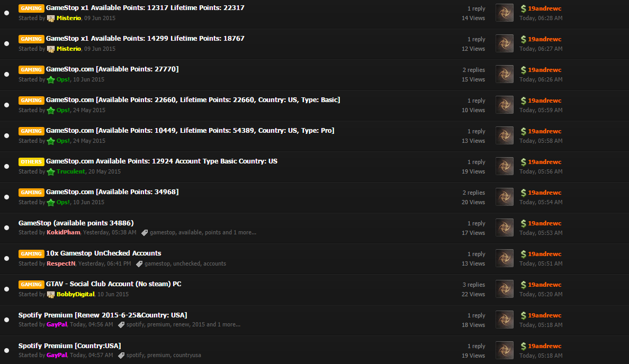
Task: Click unread dot on 10x Gamestop thread
Action: (6, 258)
